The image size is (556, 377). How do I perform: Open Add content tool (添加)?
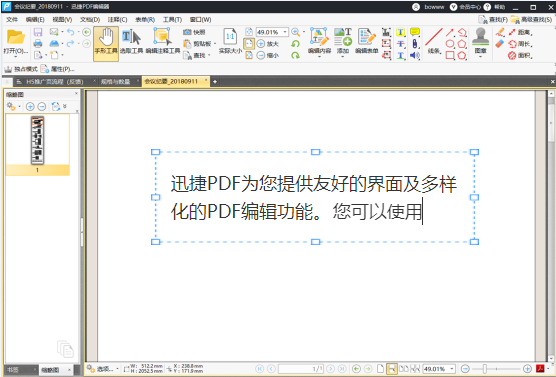coord(343,42)
